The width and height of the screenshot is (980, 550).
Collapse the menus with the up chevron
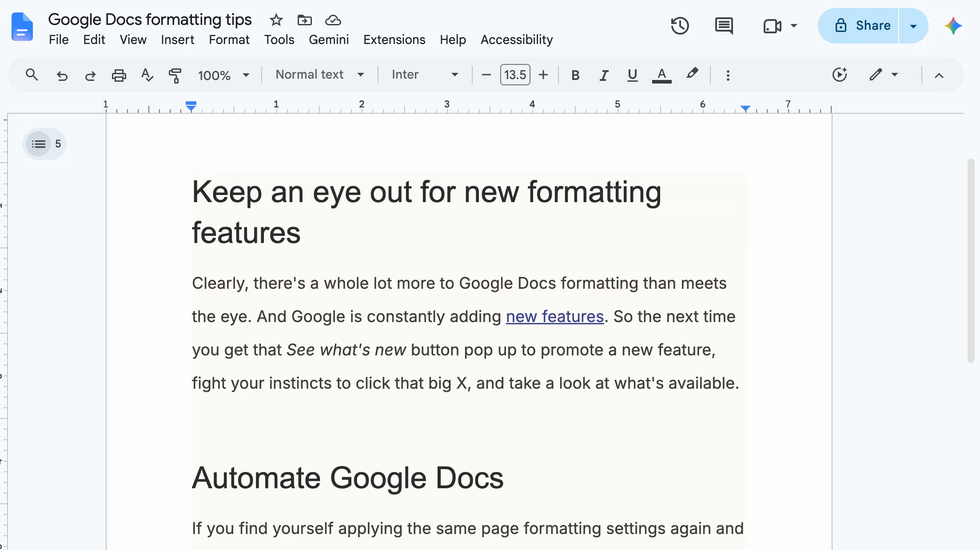click(939, 75)
